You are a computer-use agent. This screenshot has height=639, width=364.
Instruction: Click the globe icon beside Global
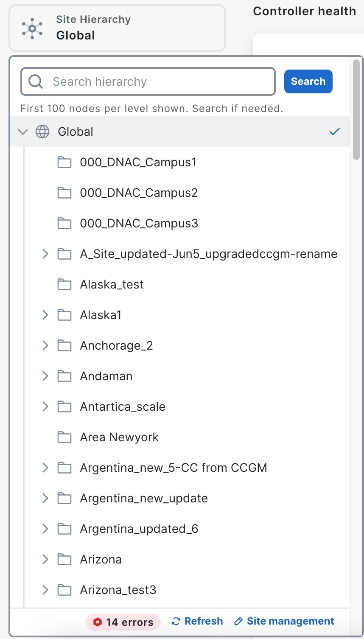[x=42, y=132]
